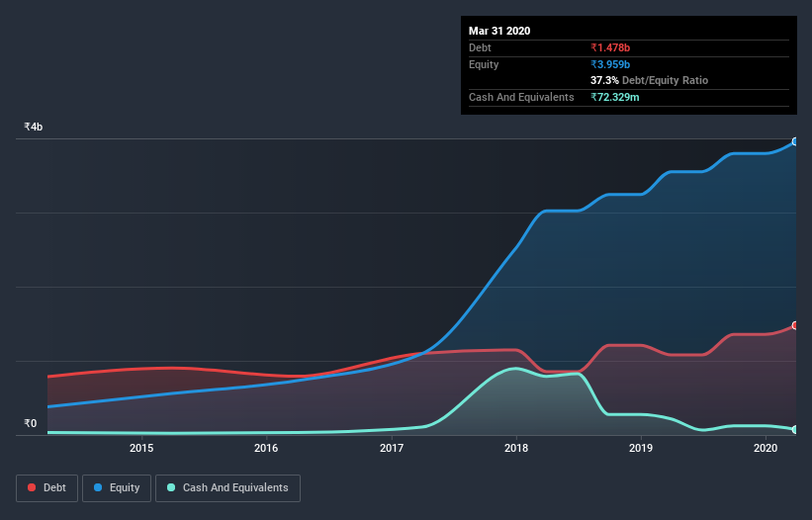812x520 pixels.
Task: Click the 2018 x-axis label
Action: (x=516, y=448)
